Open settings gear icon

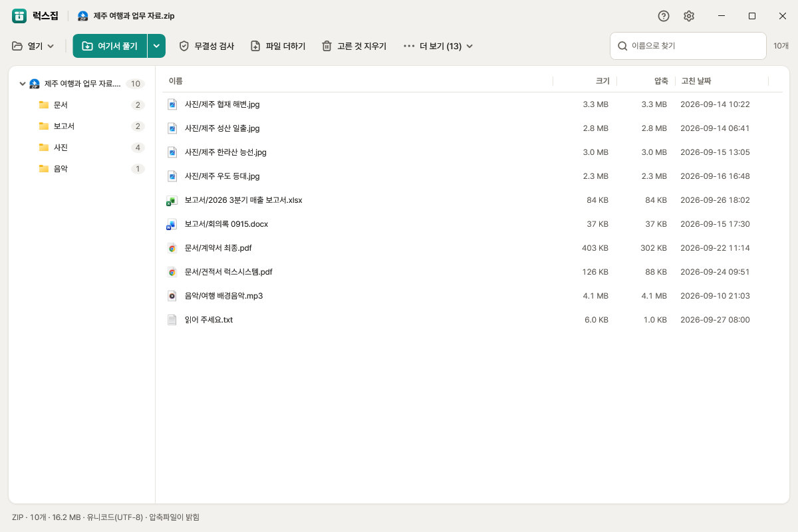(x=689, y=16)
